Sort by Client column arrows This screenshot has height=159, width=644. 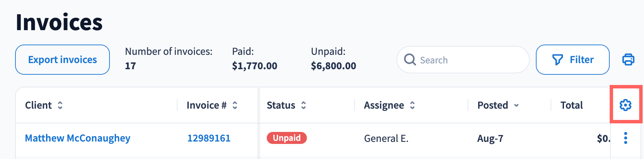60,105
